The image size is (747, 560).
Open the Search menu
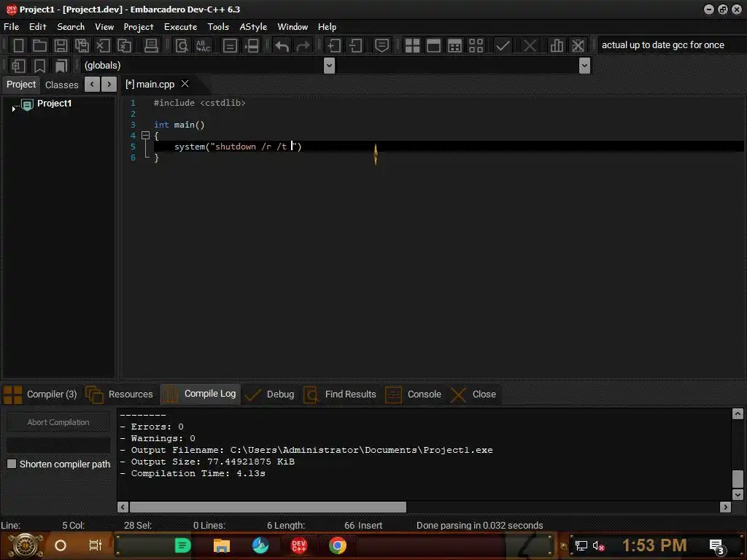pyautogui.click(x=71, y=27)
